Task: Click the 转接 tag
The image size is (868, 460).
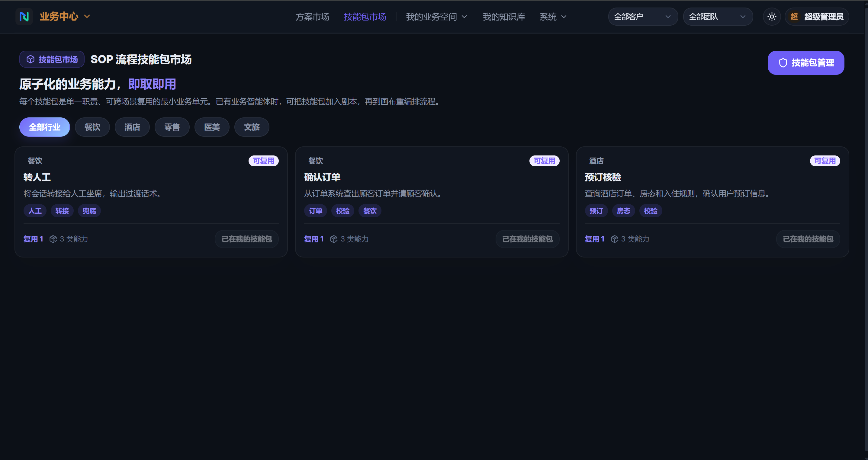Action: (x=62, y=211)
